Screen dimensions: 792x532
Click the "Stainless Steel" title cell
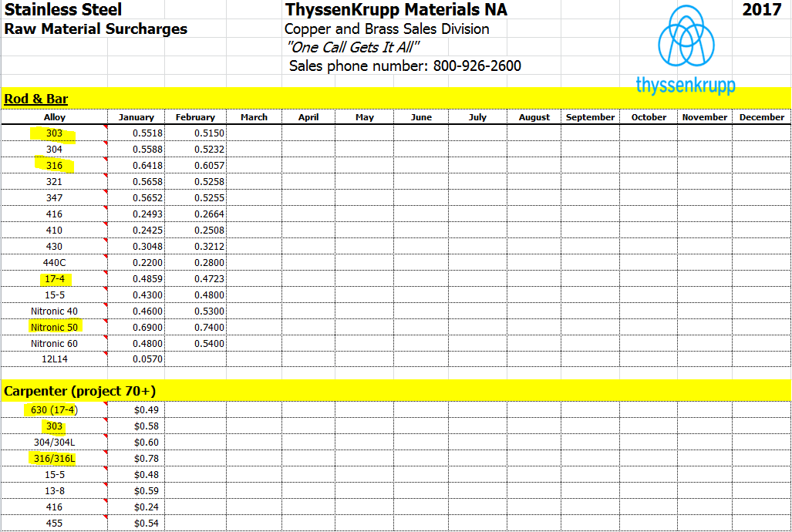62,9
